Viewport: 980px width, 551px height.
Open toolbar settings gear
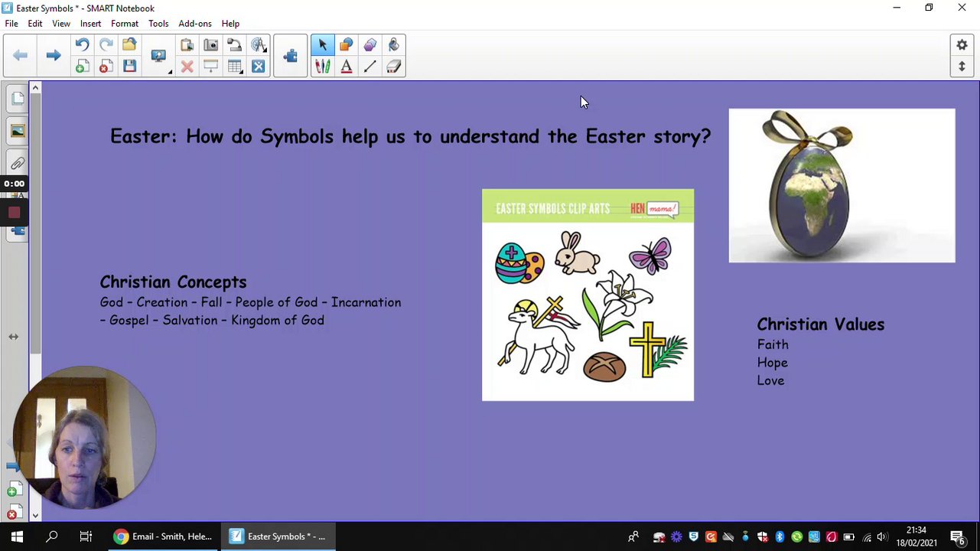pyautogui.click(x=962, y=45)
